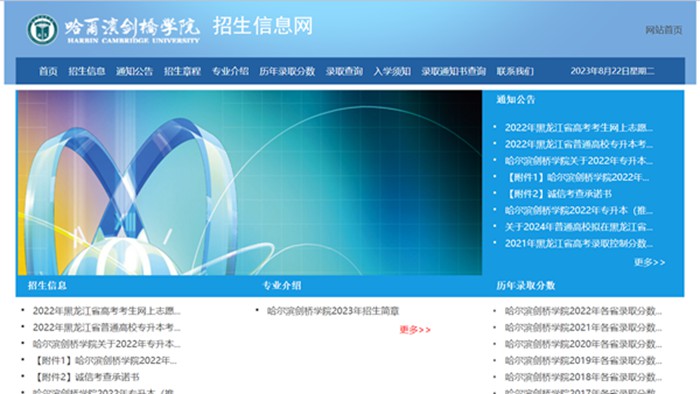The image size is (700, 394).
Task: Click the 招生信息 section heading
Action: click(x=47, y=286)
